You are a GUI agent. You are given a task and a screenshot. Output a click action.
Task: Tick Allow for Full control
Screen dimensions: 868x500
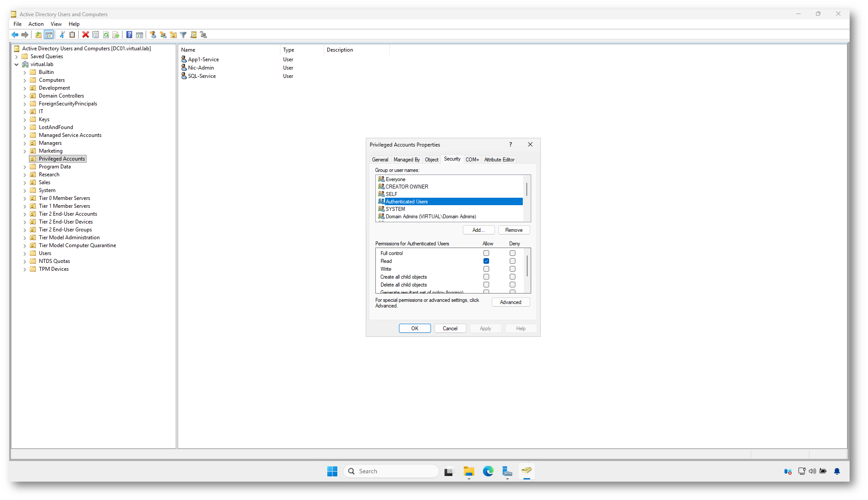click(486, 253)
